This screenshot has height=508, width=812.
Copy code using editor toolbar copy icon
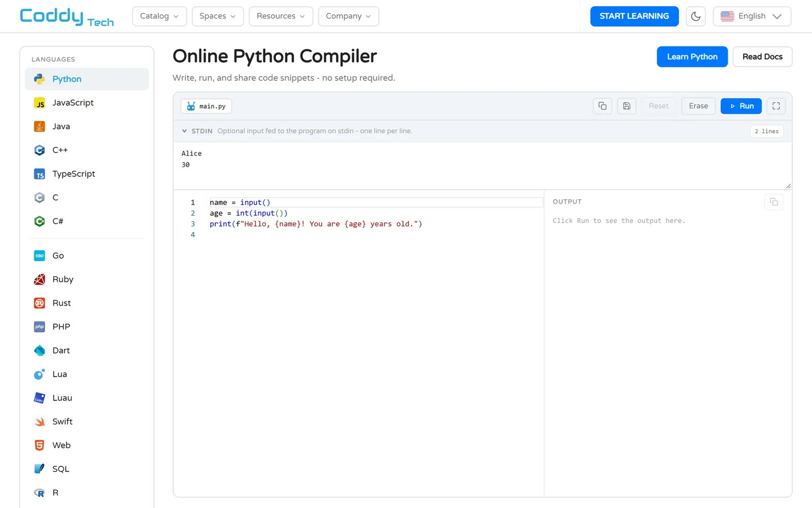pyautogui.click(x=602, y=106)
